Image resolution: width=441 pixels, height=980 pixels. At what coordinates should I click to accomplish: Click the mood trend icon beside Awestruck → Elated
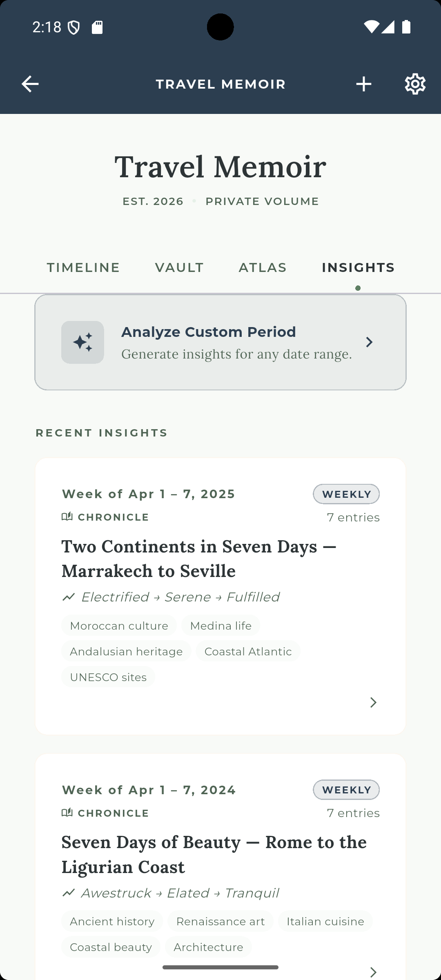click(69, 893)
